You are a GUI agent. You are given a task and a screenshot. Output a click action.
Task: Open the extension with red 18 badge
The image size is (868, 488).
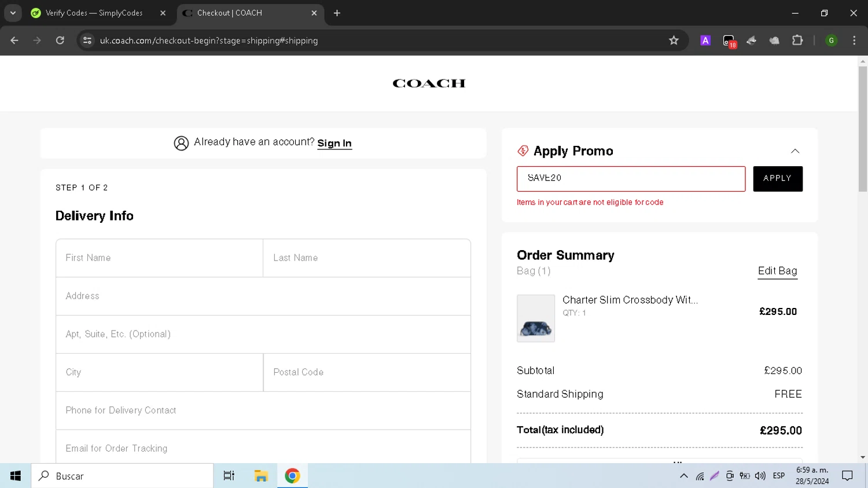click(x=729, y=41)
